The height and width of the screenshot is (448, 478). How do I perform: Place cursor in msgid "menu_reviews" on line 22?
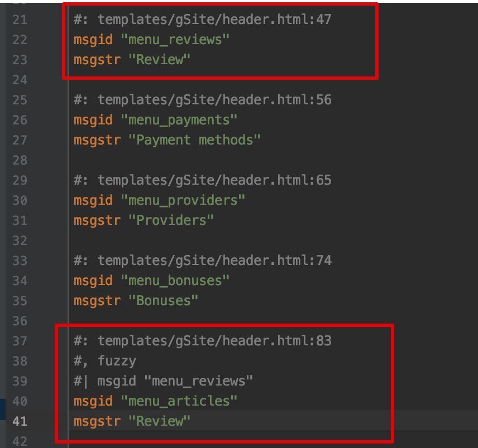click(x=151, y=40)
